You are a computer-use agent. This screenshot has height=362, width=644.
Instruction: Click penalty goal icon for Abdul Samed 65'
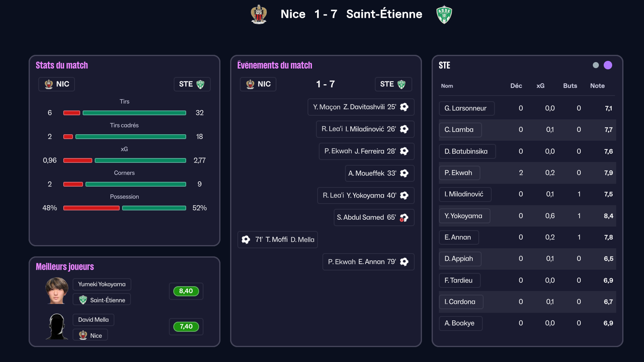click(x=404, y=218)
